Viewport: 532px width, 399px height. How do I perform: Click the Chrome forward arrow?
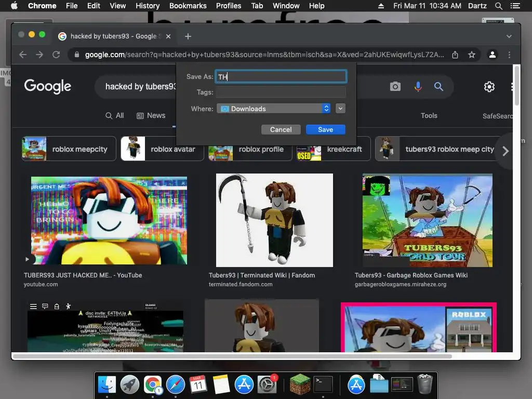point(39,55)
